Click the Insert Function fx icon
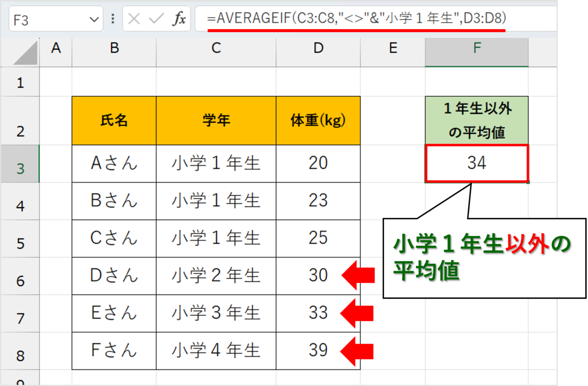This screenshot has height=386, width=588. pyautogui.click(x=179, y=19)
